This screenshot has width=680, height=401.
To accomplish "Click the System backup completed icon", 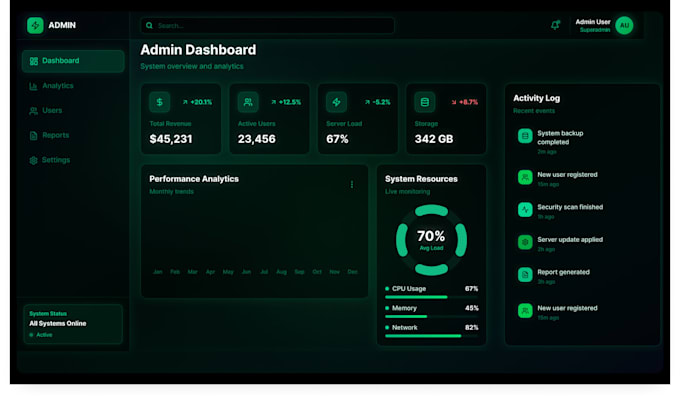I will coord(525,136).
